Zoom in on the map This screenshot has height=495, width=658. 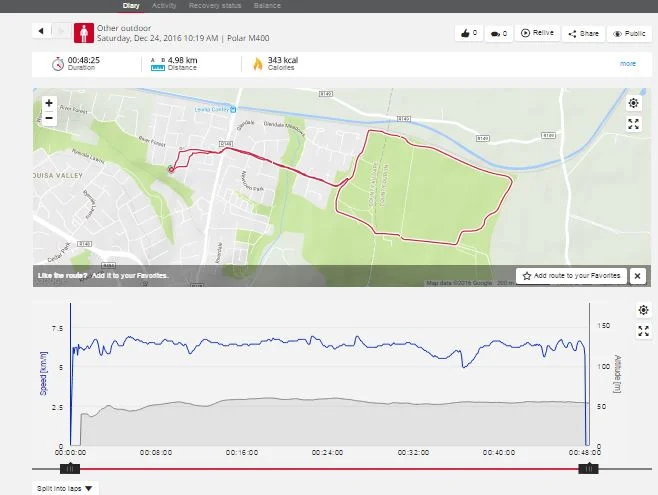(49, 103)
